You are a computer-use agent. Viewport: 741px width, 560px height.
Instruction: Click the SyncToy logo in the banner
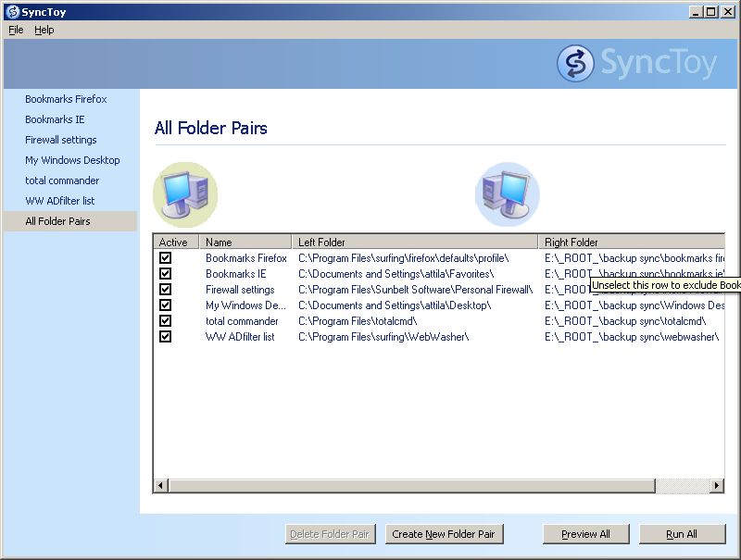point(636,63)
